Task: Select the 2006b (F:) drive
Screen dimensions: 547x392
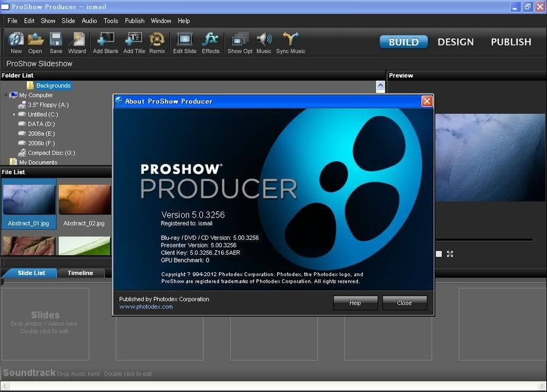Action: [41, 143]
